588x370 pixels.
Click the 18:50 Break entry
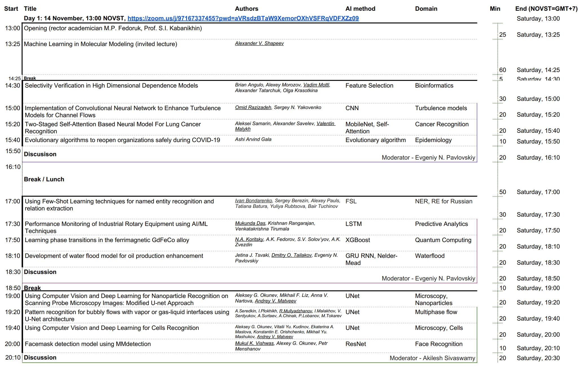click(32, 288)
